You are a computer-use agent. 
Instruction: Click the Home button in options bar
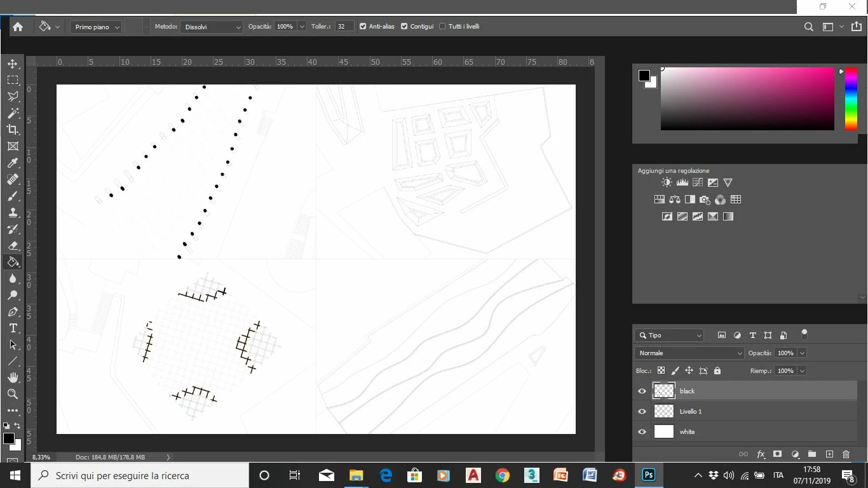18,27
